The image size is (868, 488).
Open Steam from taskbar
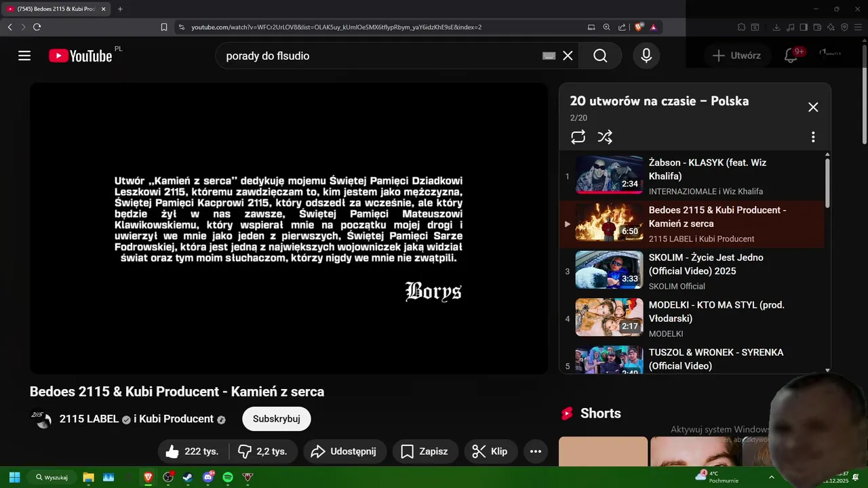[188, 477]
